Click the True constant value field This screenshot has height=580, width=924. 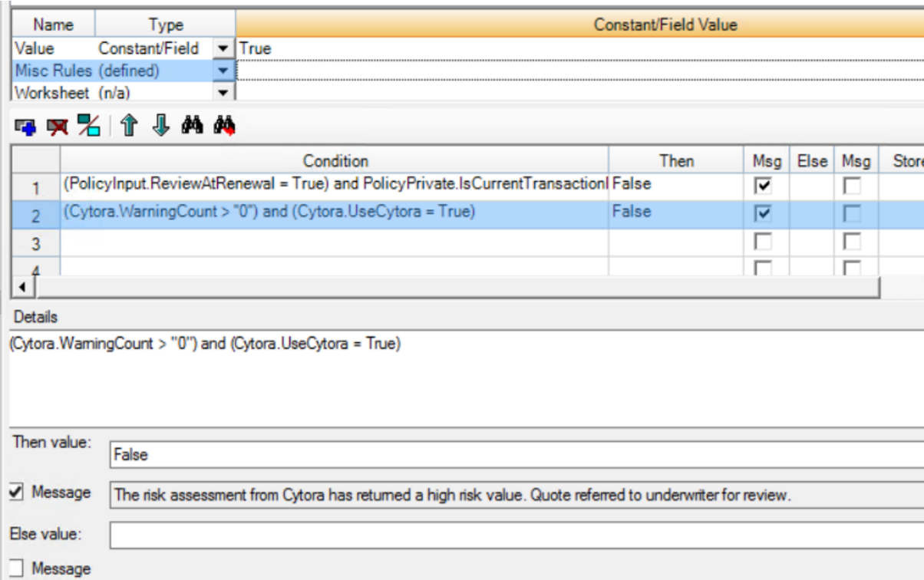(x=580, y=48)
